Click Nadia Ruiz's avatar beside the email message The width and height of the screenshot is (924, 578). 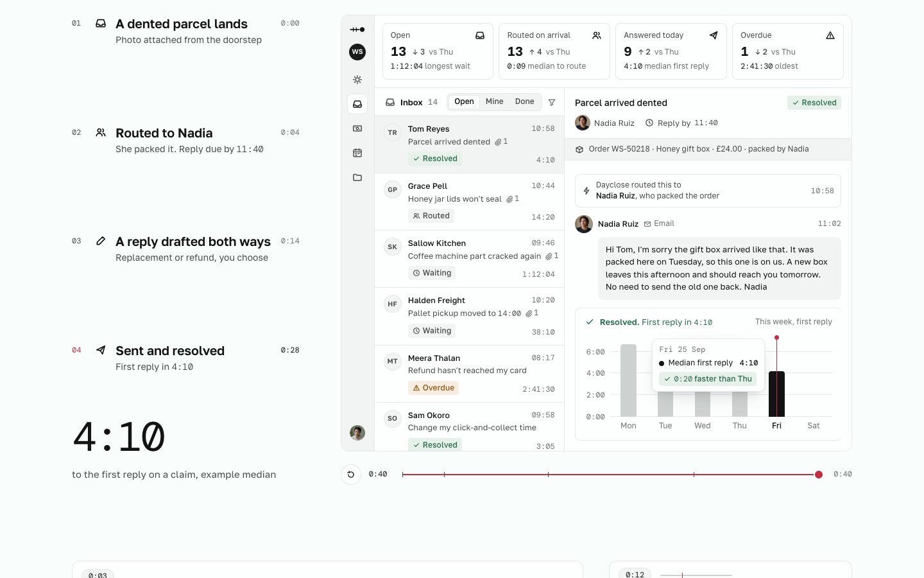click(584, 224)
